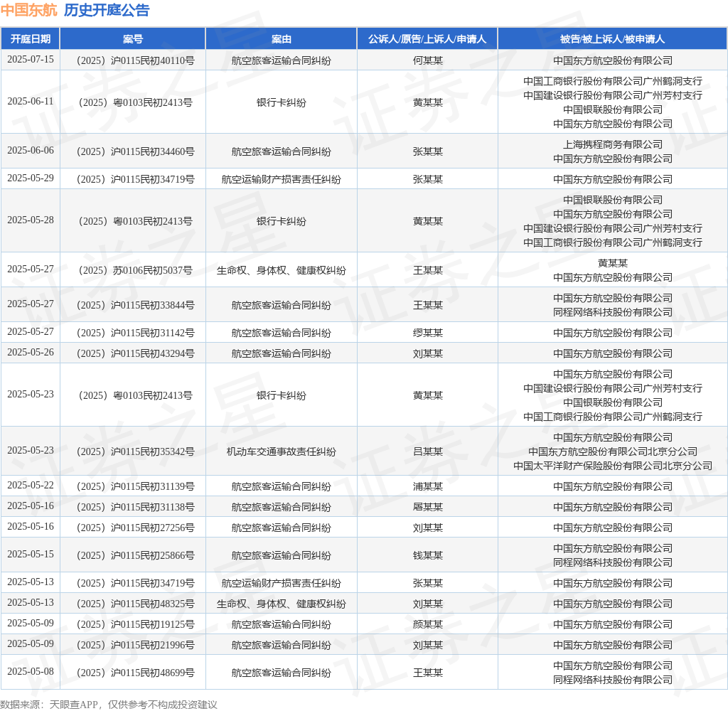Click 银行卡纠纷 in the 2025-05-23 row
This screenshot has height=711, width=728.
(282, 395)
